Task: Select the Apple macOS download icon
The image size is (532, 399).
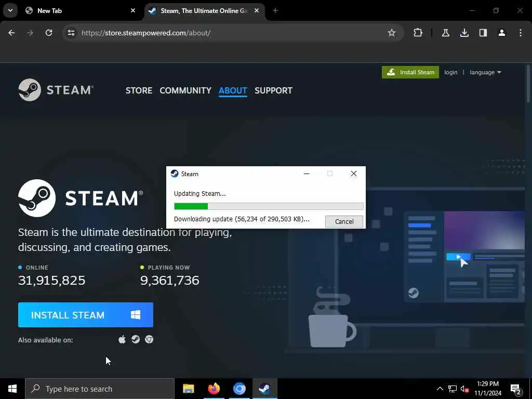Action: click(122, 339)
